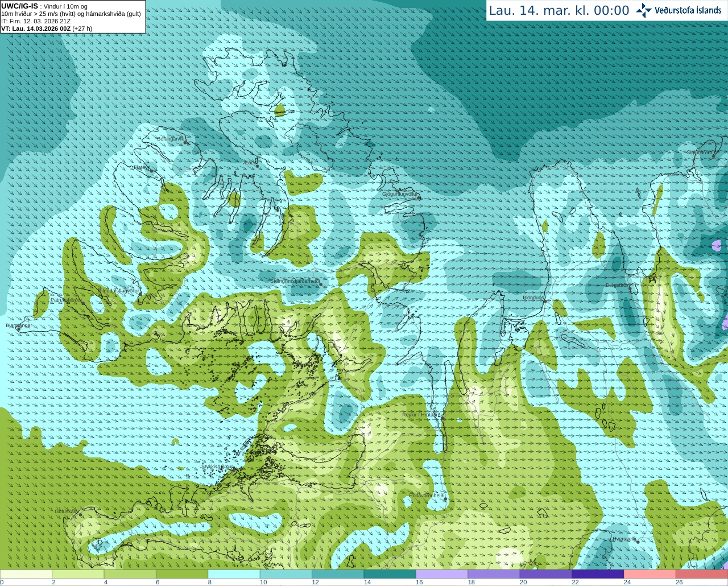
Task: Click the Steingrímsfjarðarheiði station label
Action: click(295, 281)
